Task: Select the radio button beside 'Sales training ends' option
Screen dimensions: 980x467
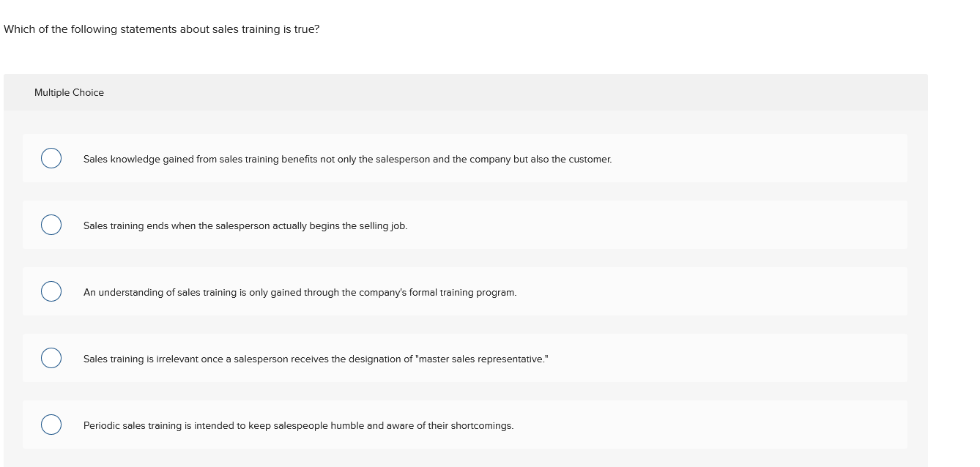Action: tap(51, 225)
